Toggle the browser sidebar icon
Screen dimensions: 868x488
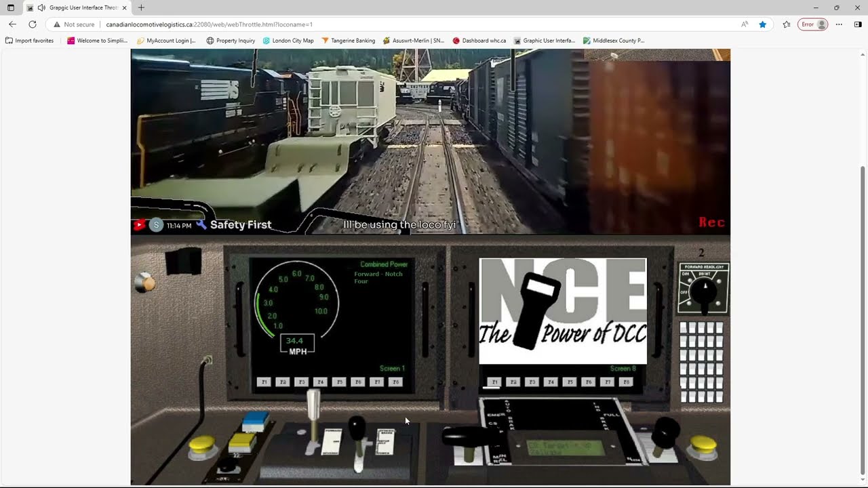(857, 24)
